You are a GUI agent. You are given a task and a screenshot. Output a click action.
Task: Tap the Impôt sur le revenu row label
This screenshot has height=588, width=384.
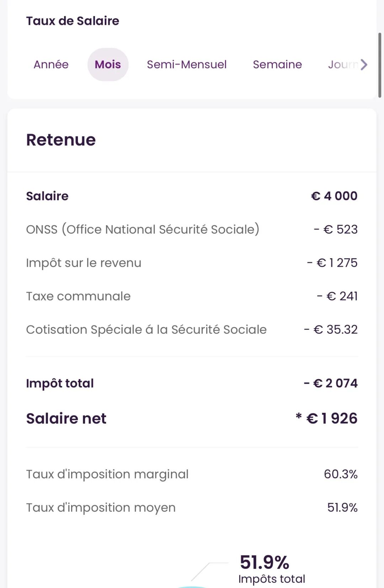84,263
